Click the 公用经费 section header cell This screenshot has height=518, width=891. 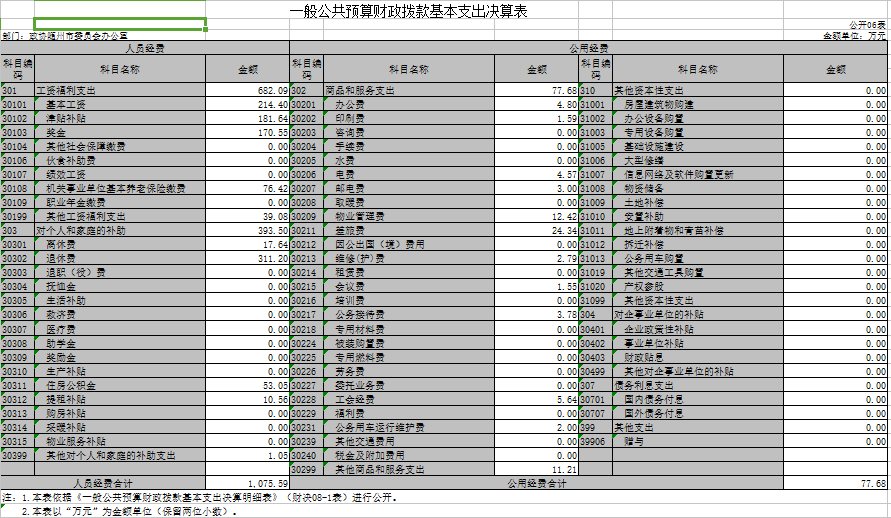[588, 47]
